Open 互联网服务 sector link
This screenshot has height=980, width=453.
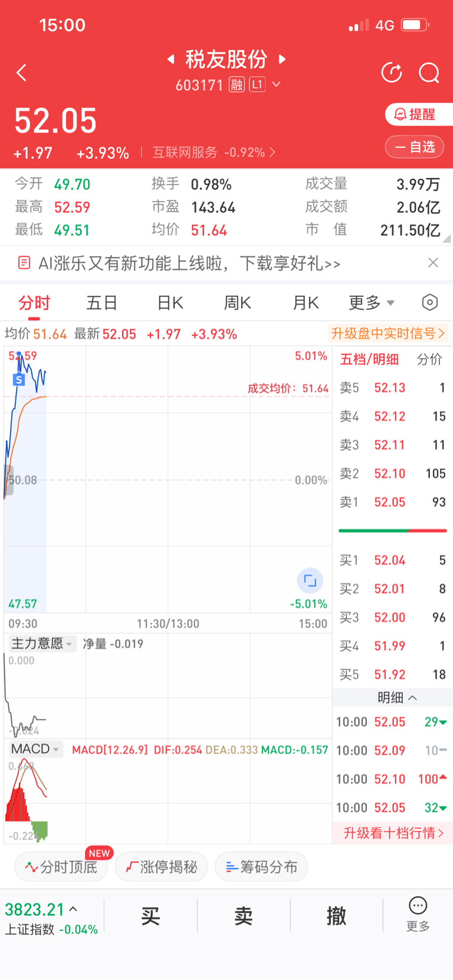[214, 153]
